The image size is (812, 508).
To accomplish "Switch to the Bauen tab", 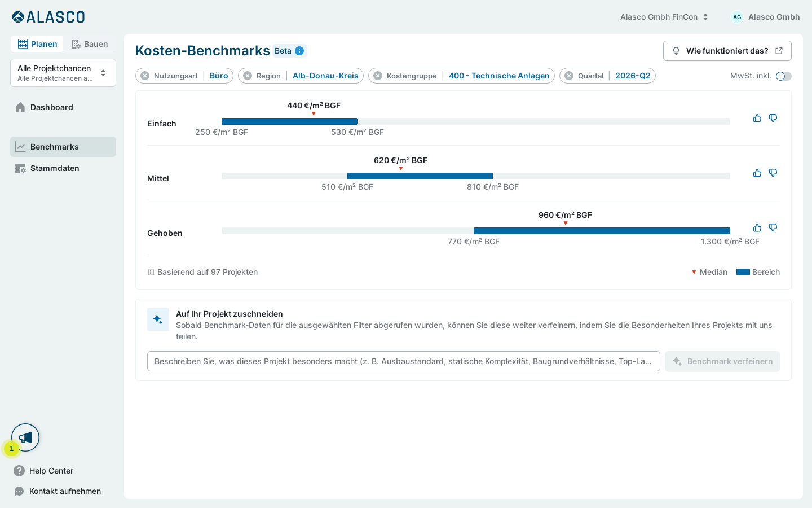I will pos(90,44).
